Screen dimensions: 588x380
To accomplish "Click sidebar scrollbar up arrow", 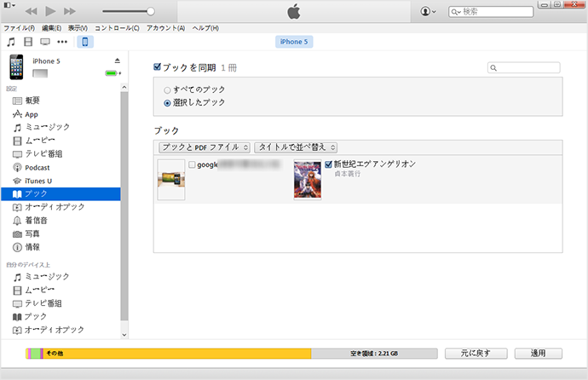I will tap(124, 87).
